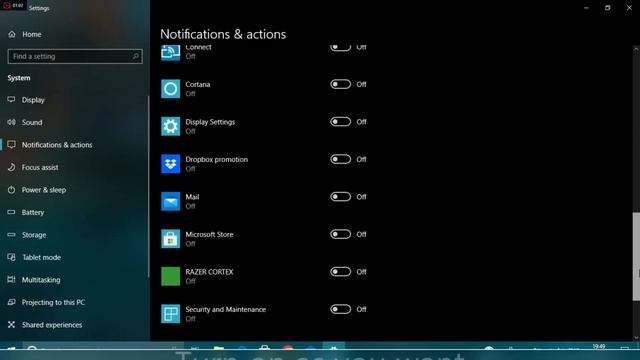Select Focus assist in sidebar

click(40, 167)
